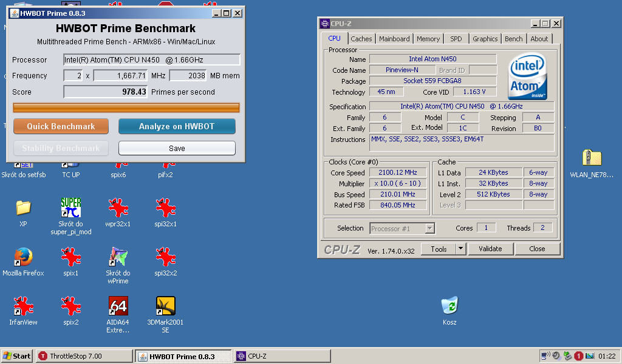The image size is (622, 364).
Task: Click the Processor name field in HWBOT Prime
Action: click(x=151, y=60)
